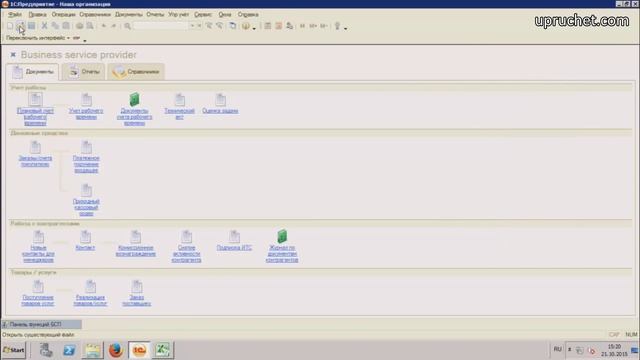Click the Copy toolbar icon
The height and width of the screenshot is (360, 640).
55,26
